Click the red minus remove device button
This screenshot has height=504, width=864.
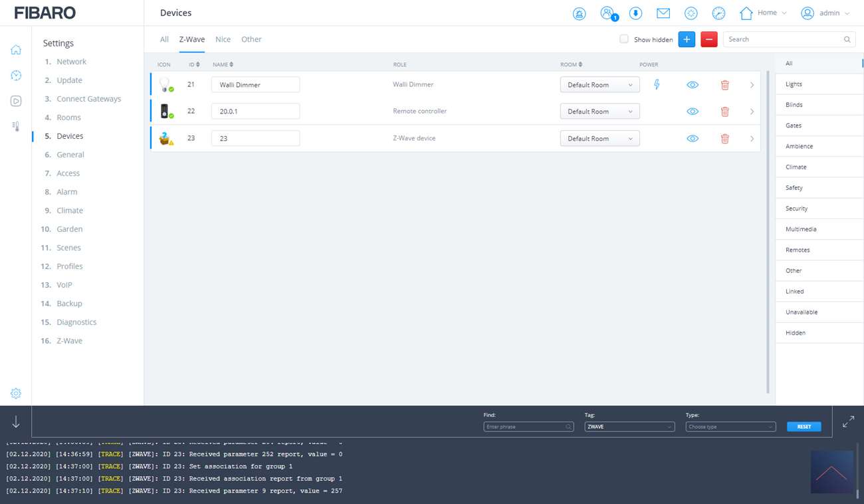(708, 39)
